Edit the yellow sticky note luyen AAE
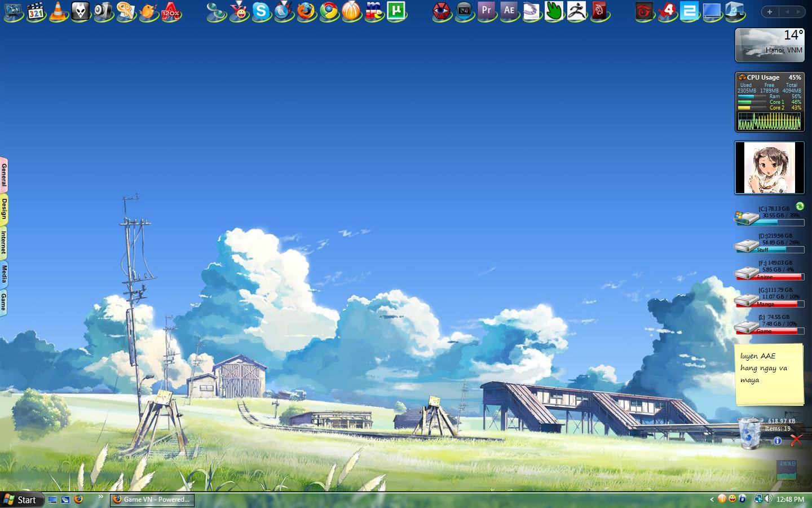 pos(769,374)
